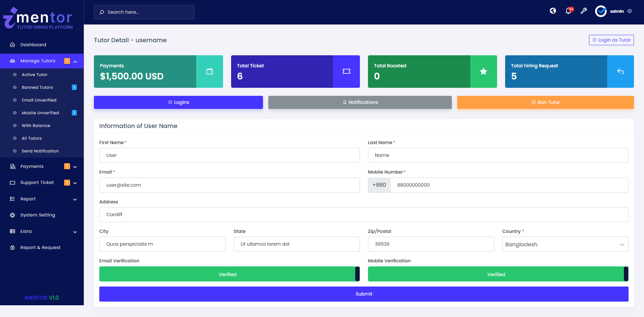Select Banned Tutors in the sidebar
644x317 pixels.
(37, 87)
